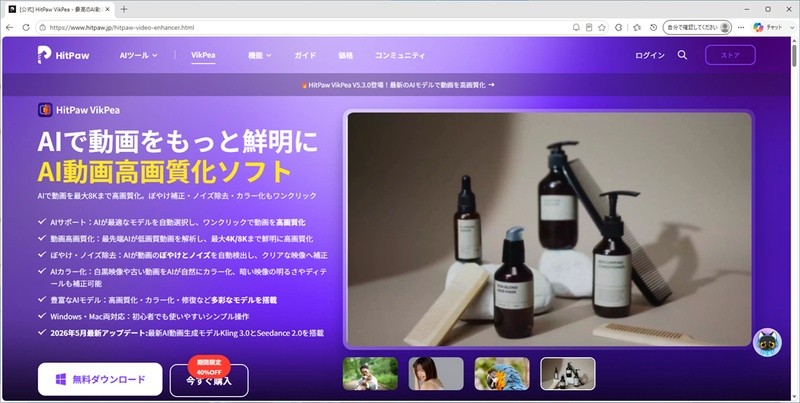Open the browser settings three-dots menu
800x403 pixels.
(x=741, y=28)
